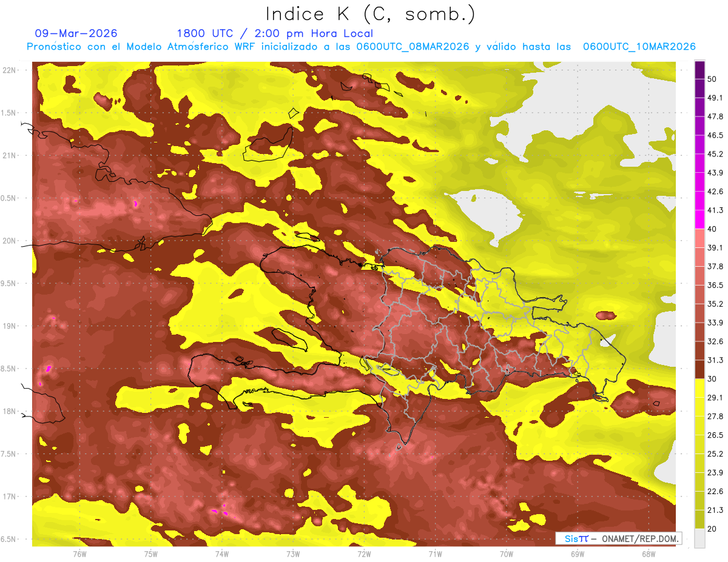Click the "68W" longitude label
This screenshot has width=728, height=562.
click(x=648, y=554)
